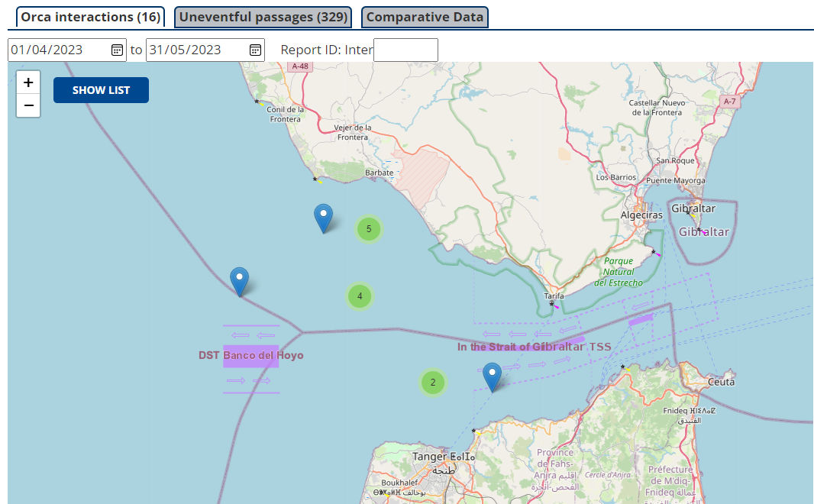Click the map zoom in plus button
814x504 pixels.
28,82
